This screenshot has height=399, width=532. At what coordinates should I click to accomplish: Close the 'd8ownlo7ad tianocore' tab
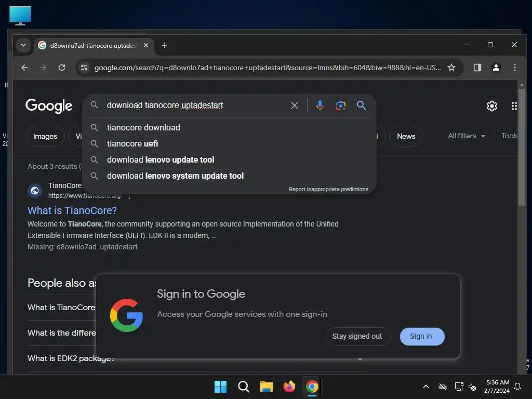coord(146,45)
